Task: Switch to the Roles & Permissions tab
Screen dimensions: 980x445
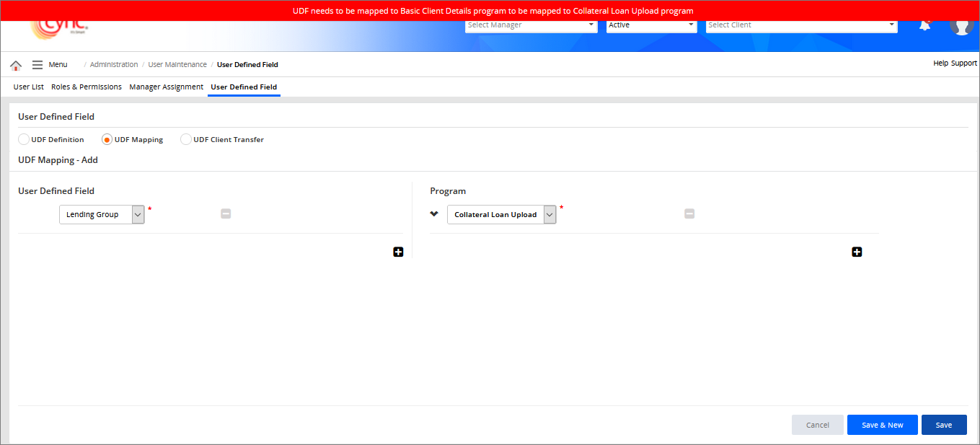Action: tap(87, 87)
